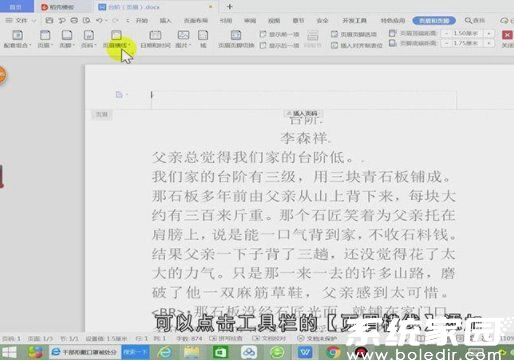Switch to the 开发工具 tab

click(x=354, y=20)
